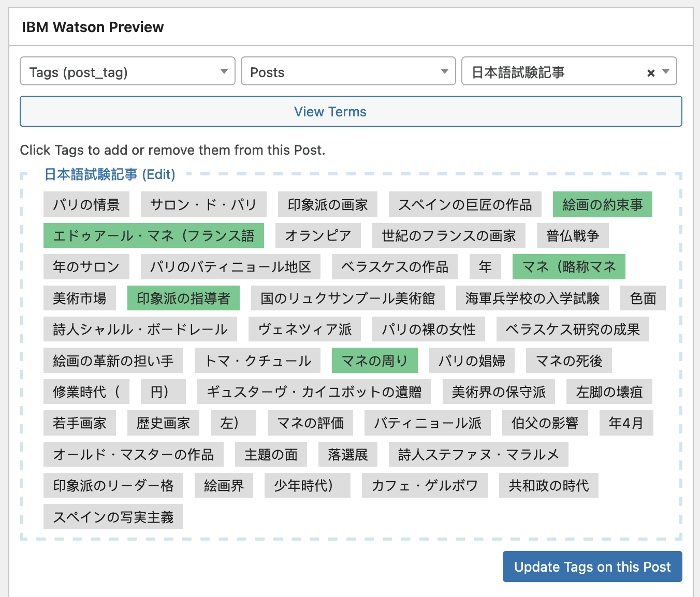Add the 落選展 tag
The width and height of the screenshot is (700, 597).
[347, 455]
